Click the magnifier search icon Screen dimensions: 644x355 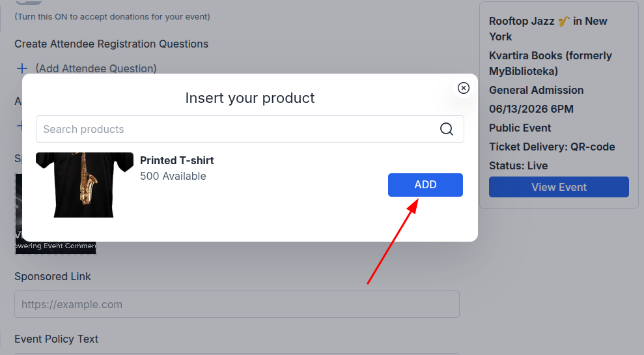(447, 129)
